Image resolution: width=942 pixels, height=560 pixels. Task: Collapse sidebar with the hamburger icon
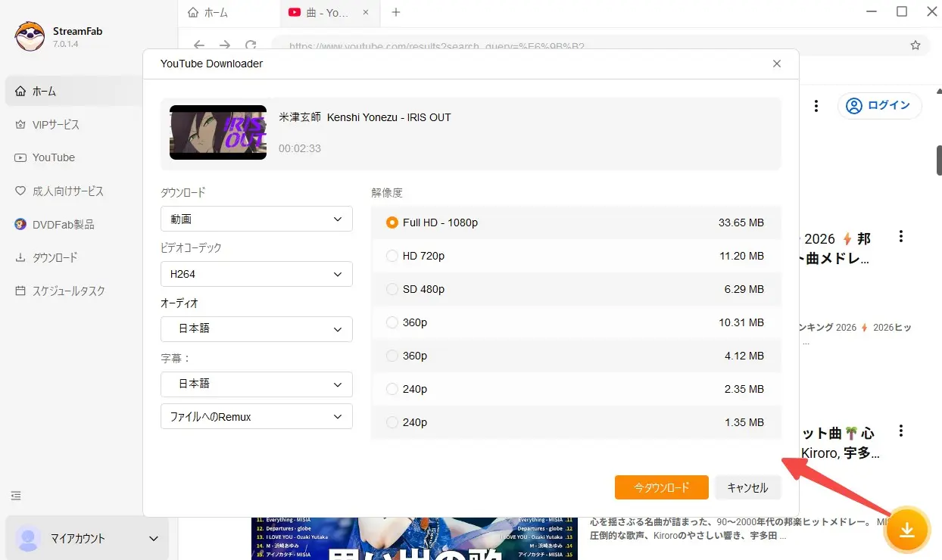point(16,496)
